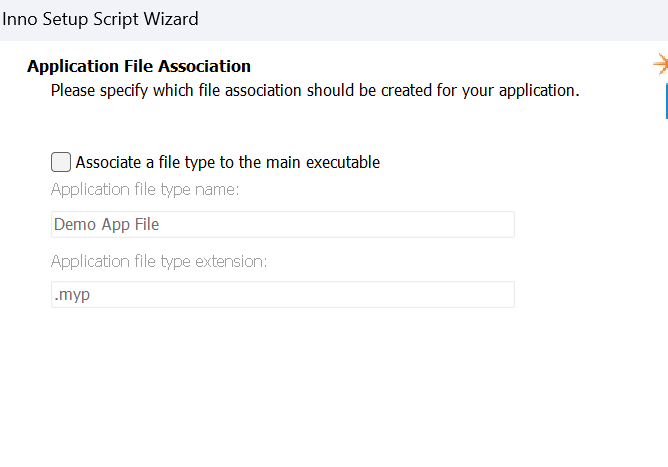Click the 'Application file type extension:' label
668x467 pixels.
point(159,261)
